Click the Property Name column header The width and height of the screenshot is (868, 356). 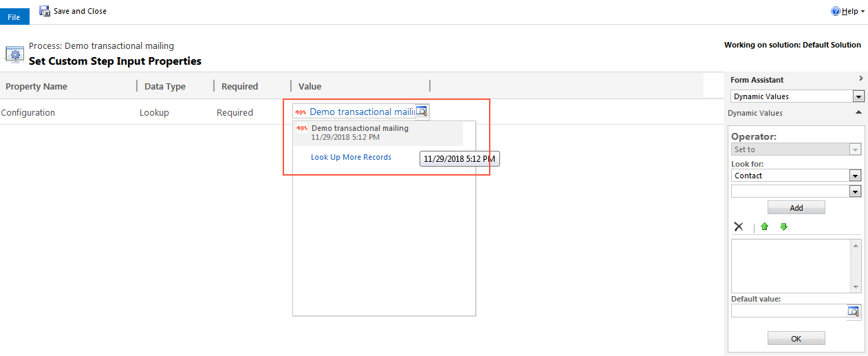tap(36, 86)
